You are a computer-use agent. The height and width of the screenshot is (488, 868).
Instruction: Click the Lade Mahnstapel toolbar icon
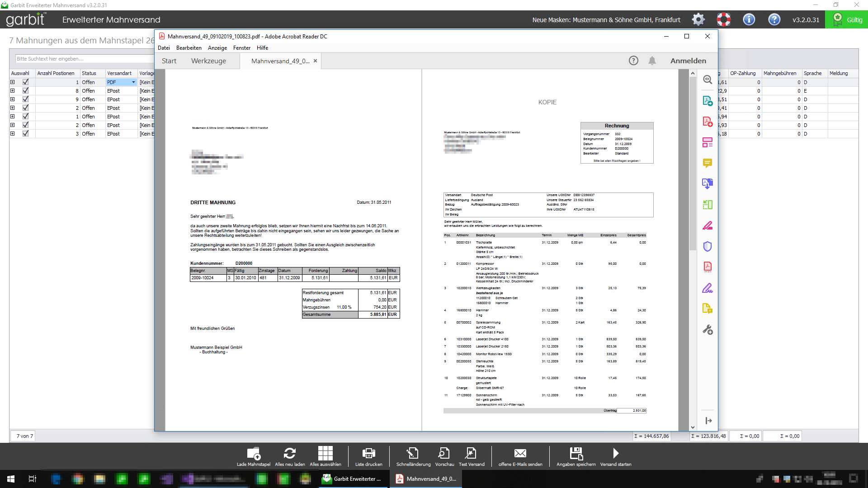point(254,454)
